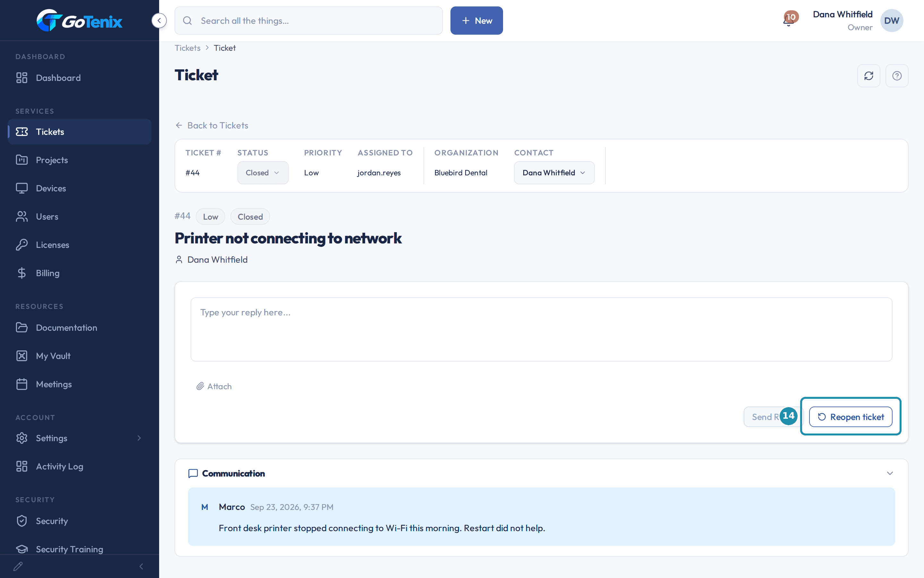Image resolution: width=924 pixels, height=578 pixels.
Task: Focus the search all the things field
Action: (x=309, y=21)
